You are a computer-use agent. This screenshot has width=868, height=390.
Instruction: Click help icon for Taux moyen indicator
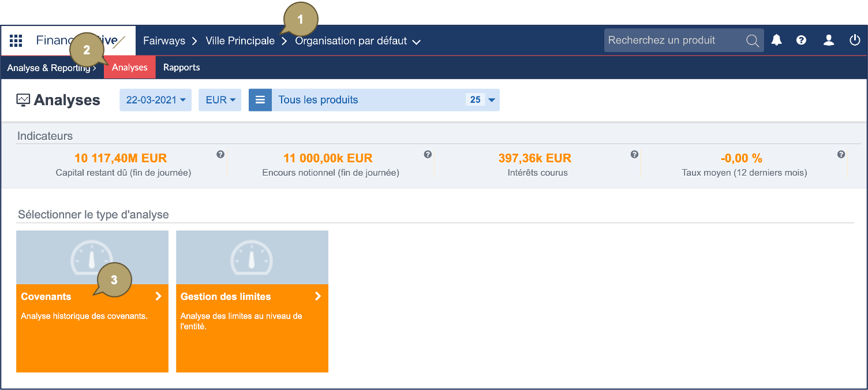(x=841, y=155)
